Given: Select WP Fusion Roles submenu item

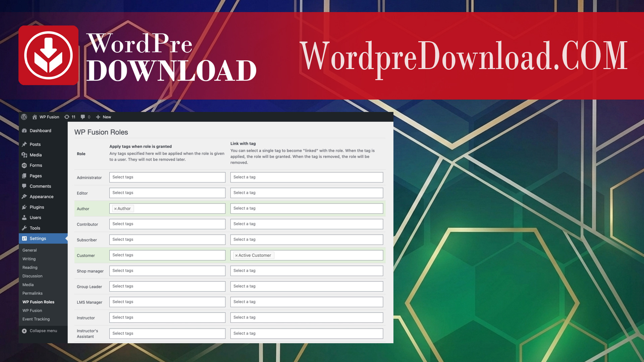Looking at the screenshot, I should (38, 302).
